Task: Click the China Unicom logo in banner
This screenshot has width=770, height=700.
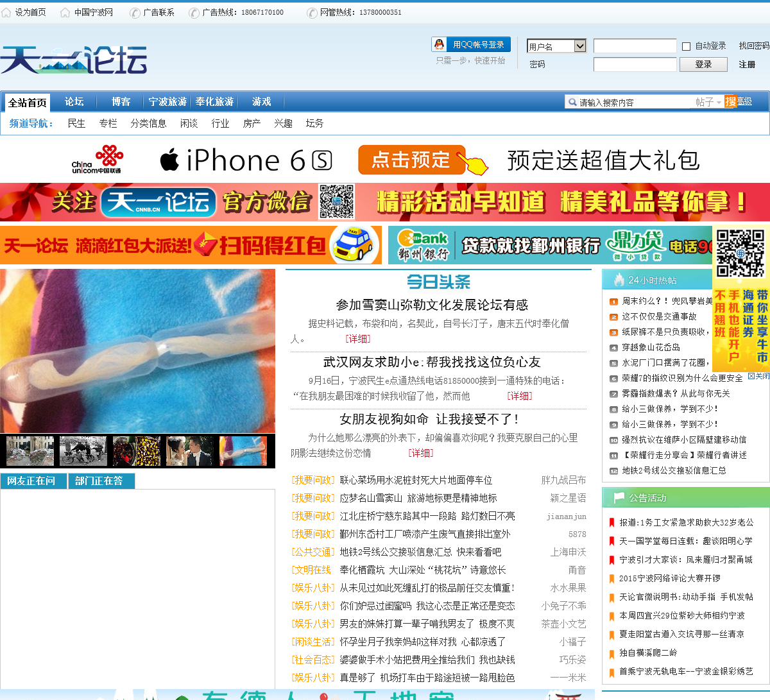Action: tap(97, 159)
